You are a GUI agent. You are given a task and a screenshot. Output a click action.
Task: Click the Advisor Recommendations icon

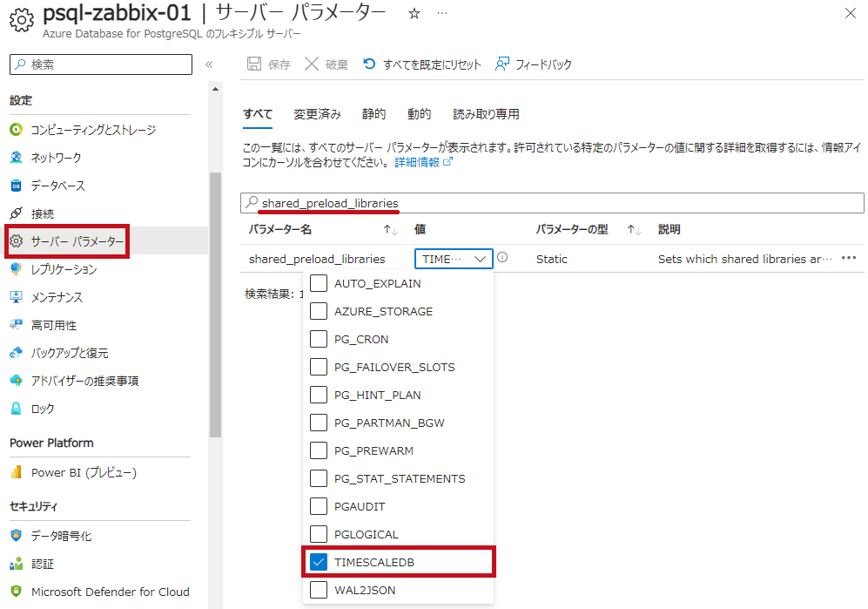(16, 381)
